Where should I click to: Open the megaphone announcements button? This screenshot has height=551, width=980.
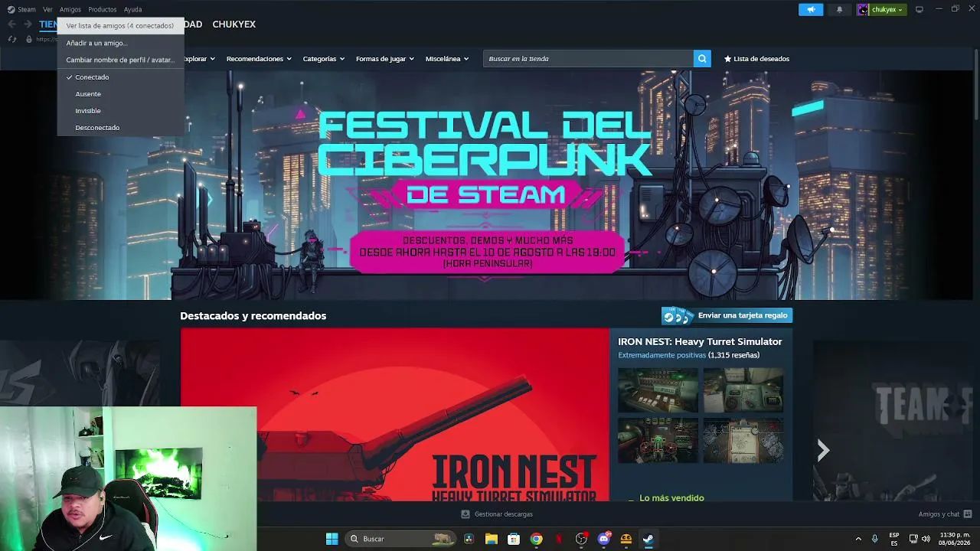point(811,9)
